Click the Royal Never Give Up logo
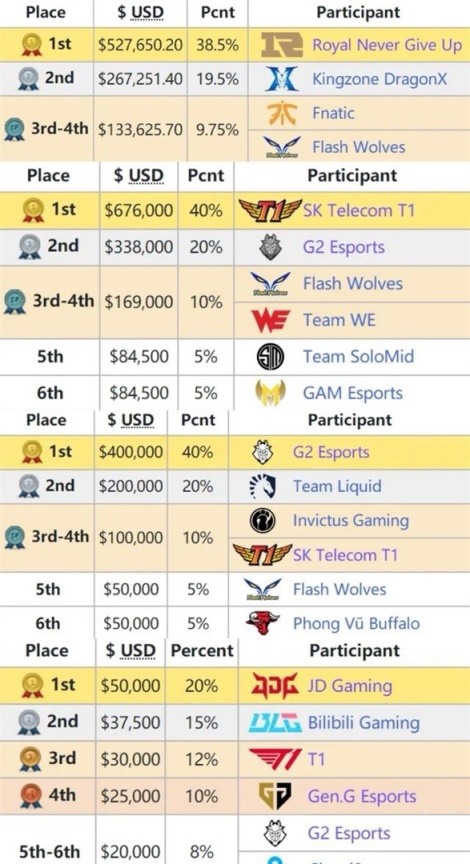Screen dimensions: 470x864 tap(282, 45)
